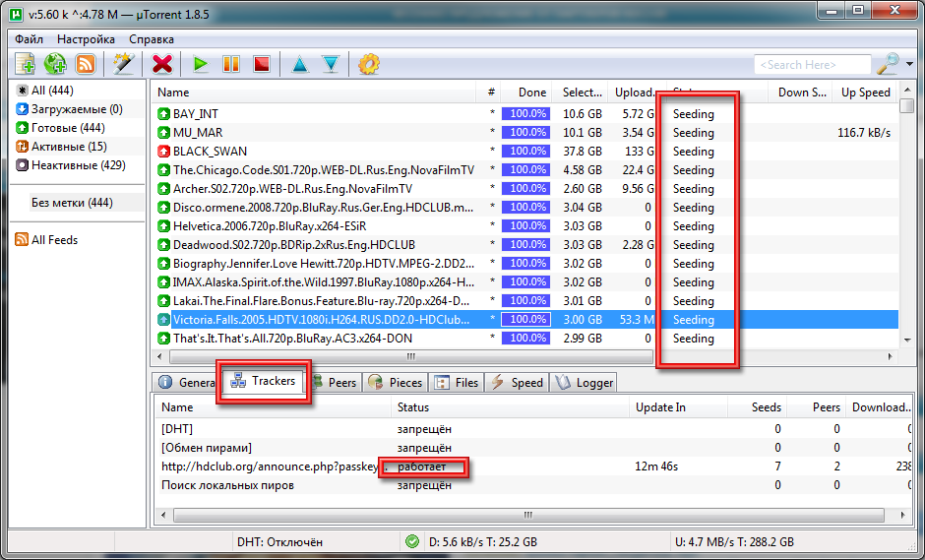Viewport: 925px width, 560px height.
Task: Select Helvetica.2006.720p torrent row
Action: (525, 226)
